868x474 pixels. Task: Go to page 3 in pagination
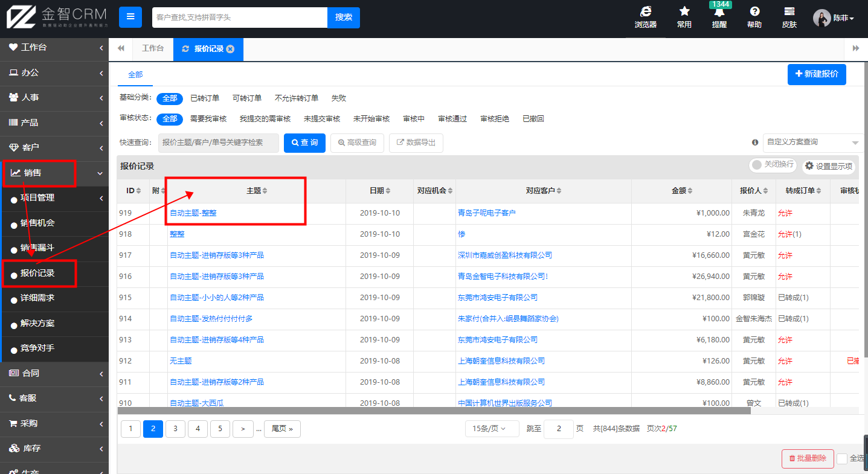[x=175, y=429]
